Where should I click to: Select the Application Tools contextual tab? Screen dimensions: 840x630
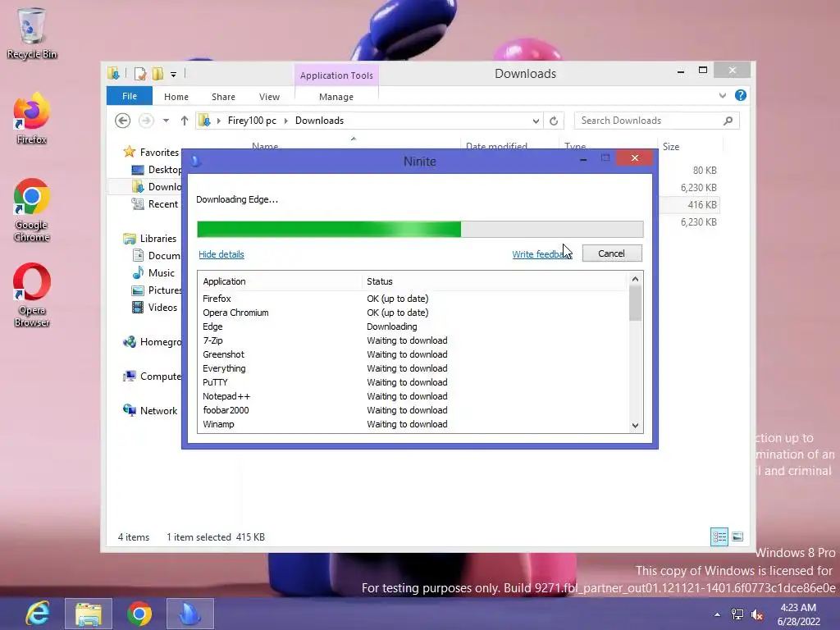pos(336,75)
